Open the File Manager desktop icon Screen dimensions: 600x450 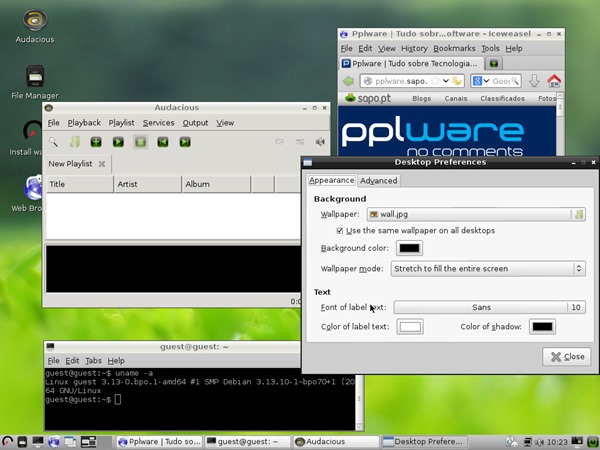(x=35, y=82)
